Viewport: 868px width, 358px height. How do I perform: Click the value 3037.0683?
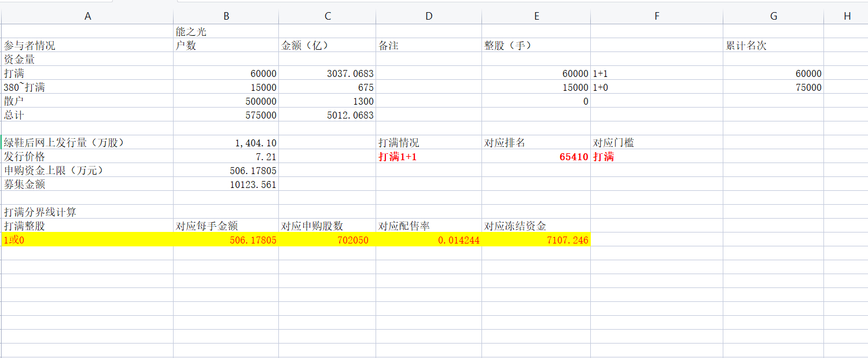click(328, 73)
